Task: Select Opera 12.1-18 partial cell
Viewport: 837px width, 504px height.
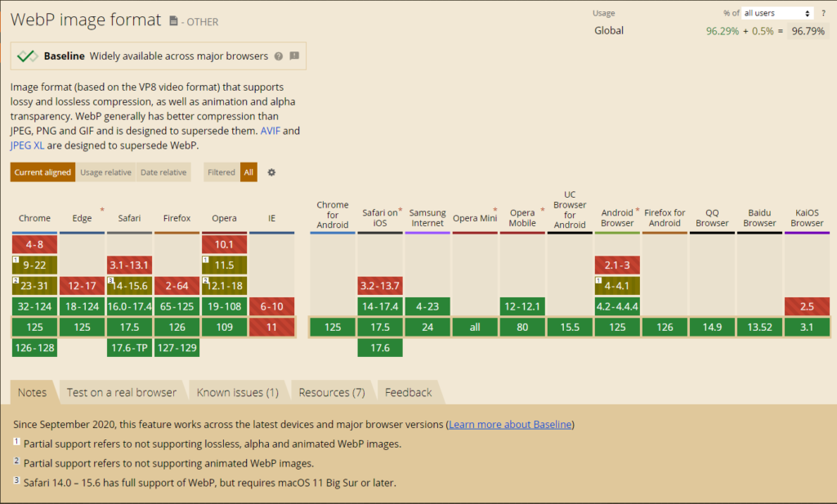Action: [x=224, y=286]
